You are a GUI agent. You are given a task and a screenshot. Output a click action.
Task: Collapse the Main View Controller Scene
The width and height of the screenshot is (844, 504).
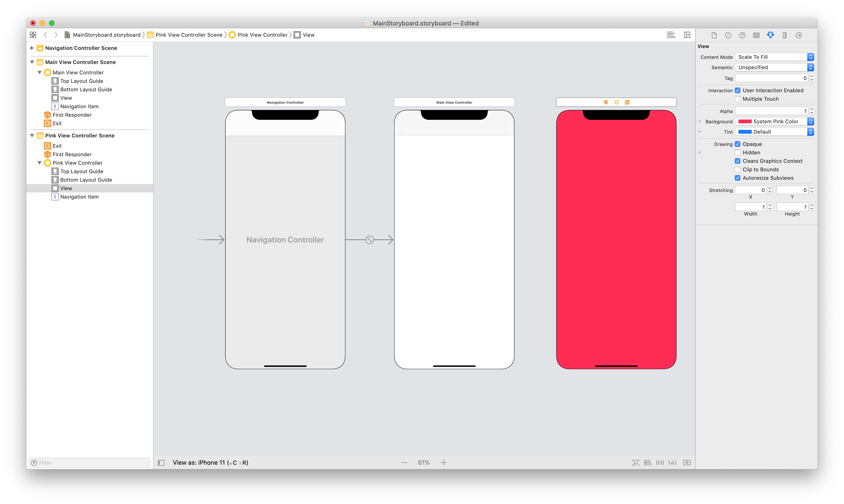pos(32,62)
